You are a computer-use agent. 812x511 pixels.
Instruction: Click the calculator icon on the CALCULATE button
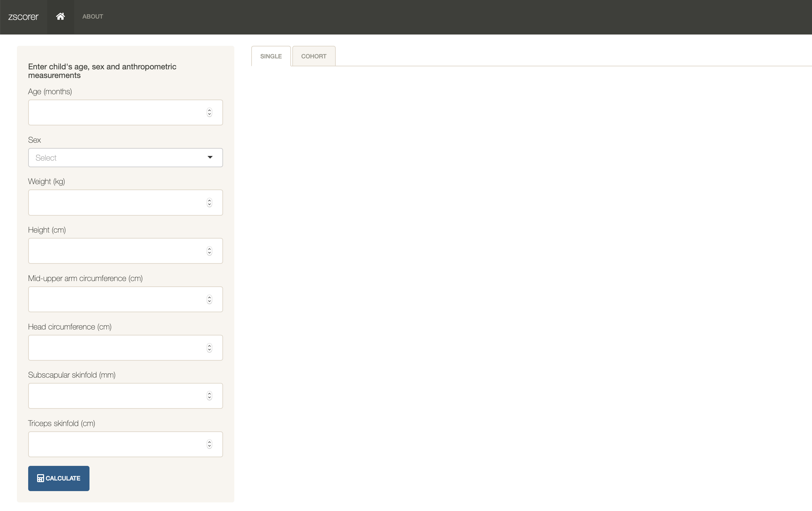point(40,478)
